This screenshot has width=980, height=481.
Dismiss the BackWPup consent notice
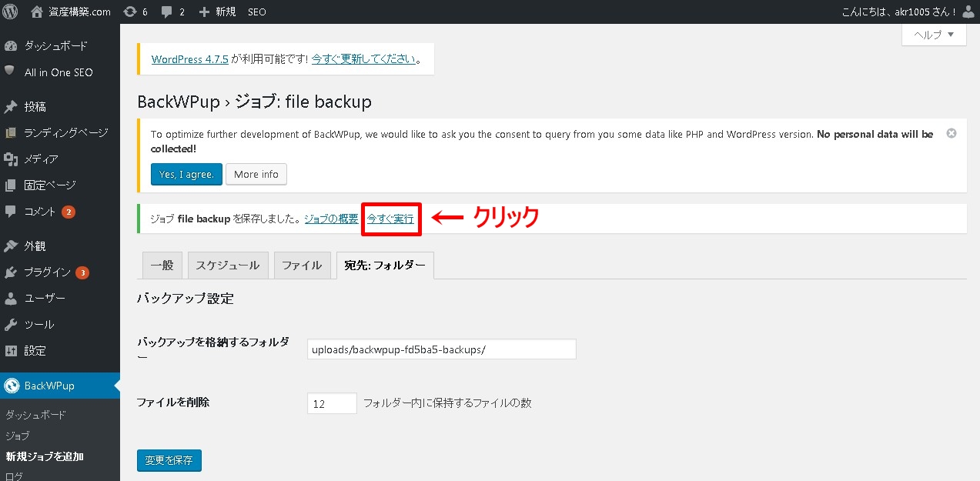tap(952, 133)
